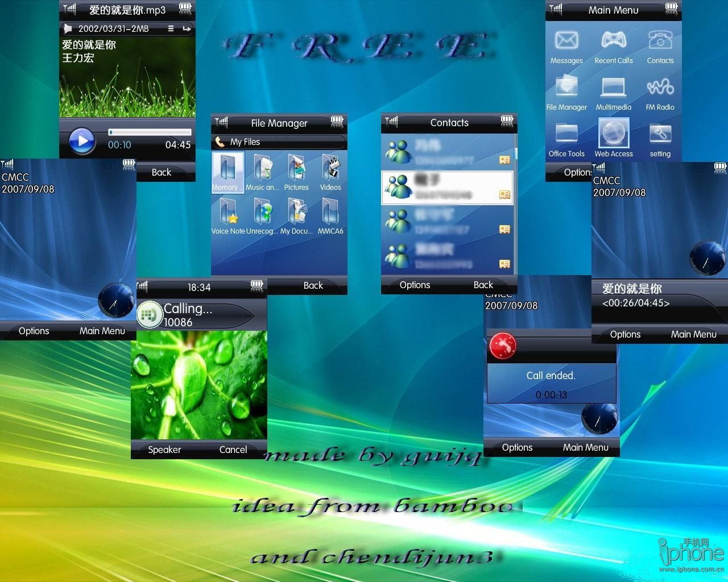Cancel the outgoing call to 10086

click(x=233, y=450)
